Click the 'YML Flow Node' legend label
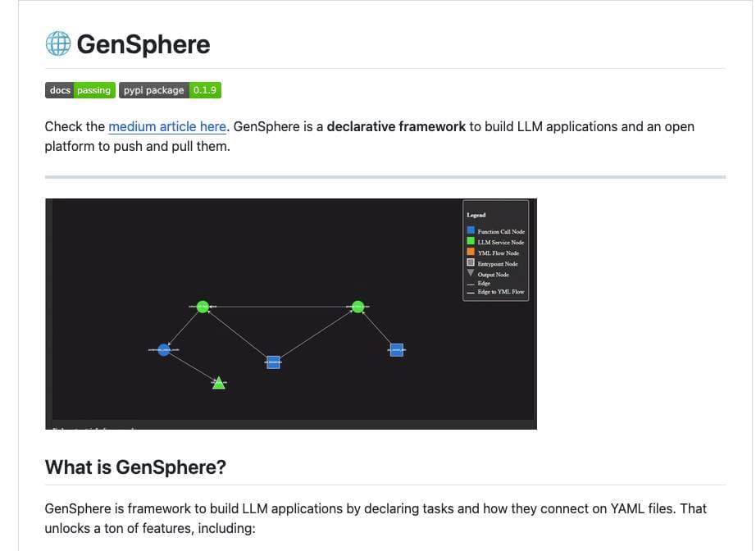 (498, 253)
